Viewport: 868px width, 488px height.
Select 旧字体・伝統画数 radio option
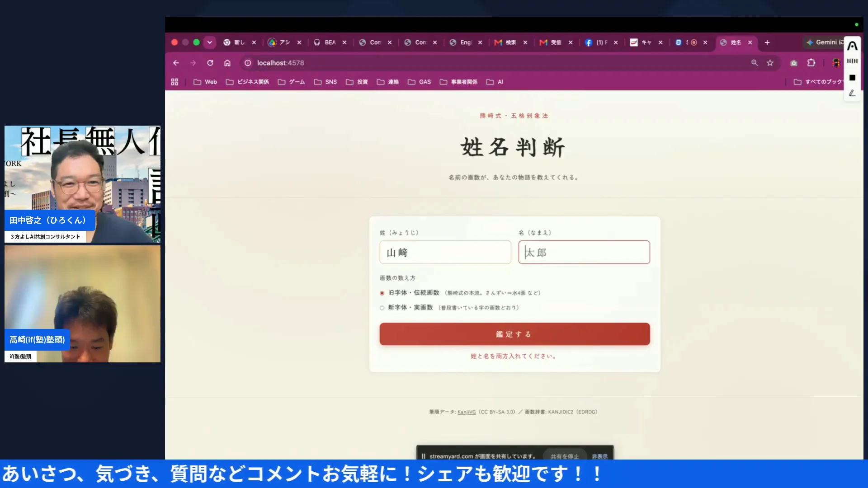(382, 293)
